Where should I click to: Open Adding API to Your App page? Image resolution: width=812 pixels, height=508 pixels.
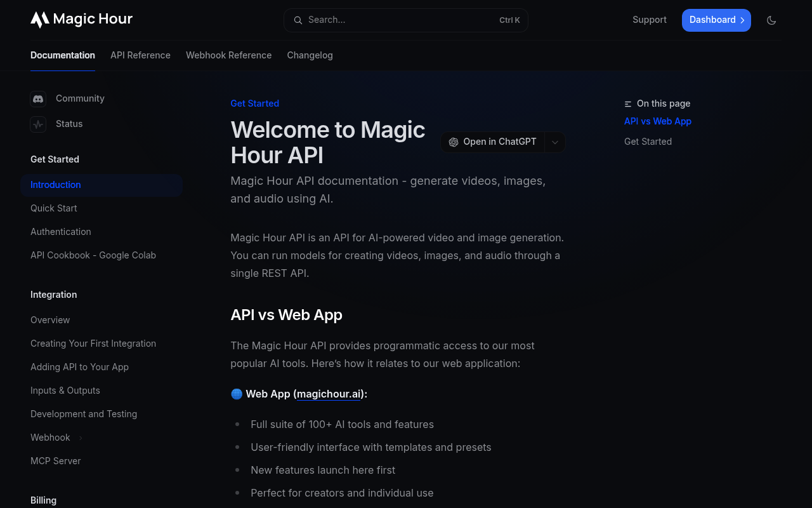pyautogui.click(x=79, y=367)
